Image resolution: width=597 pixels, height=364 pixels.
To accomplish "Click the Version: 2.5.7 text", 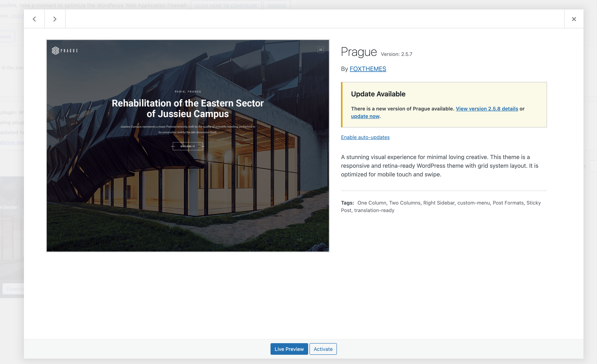I will [x=396, y=54].
